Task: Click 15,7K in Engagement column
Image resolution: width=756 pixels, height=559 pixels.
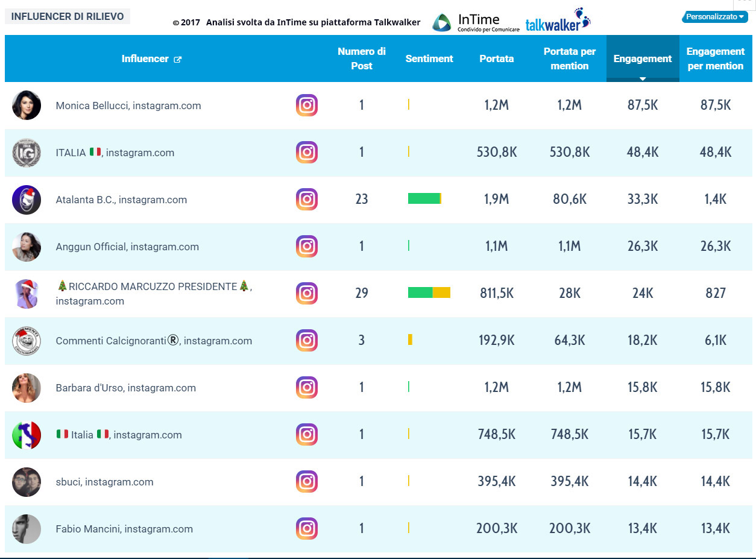Action: pos(643,434)
